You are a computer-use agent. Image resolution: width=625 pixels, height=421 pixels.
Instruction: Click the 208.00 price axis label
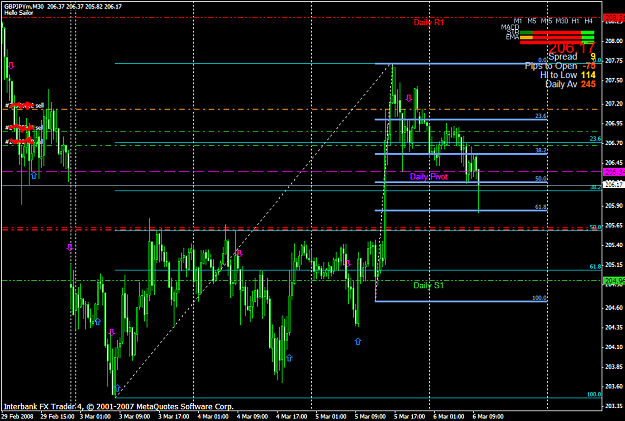click(614, 41)
